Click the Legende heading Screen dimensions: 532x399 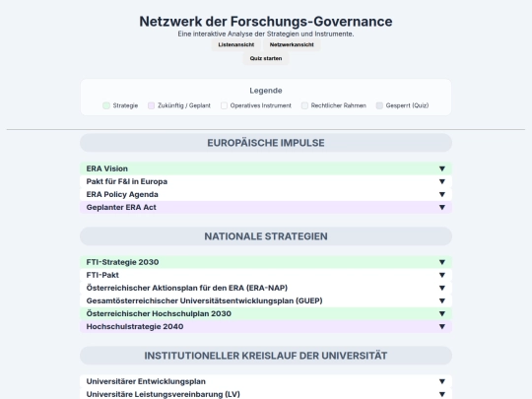coord(266,91)
